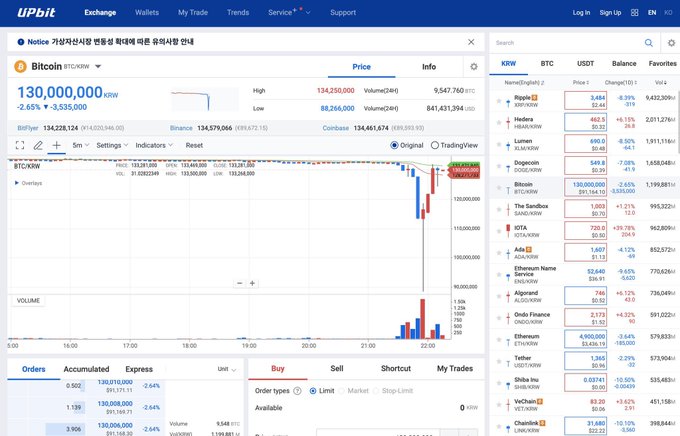Open the Support page
The image size is (680, 436).
tap(343, 13)
